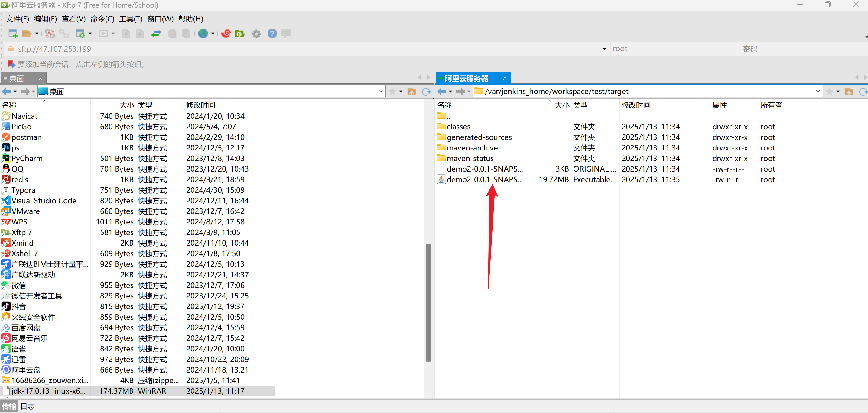Image resolution: width=868 pixels, height=413 pixels.
Task: Open remote favorites star dropdown arrow
Action: 838,92
